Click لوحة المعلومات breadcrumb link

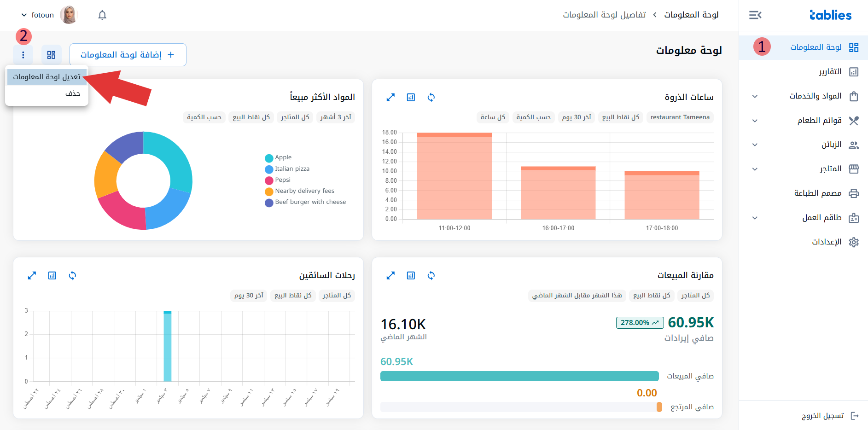691,15
